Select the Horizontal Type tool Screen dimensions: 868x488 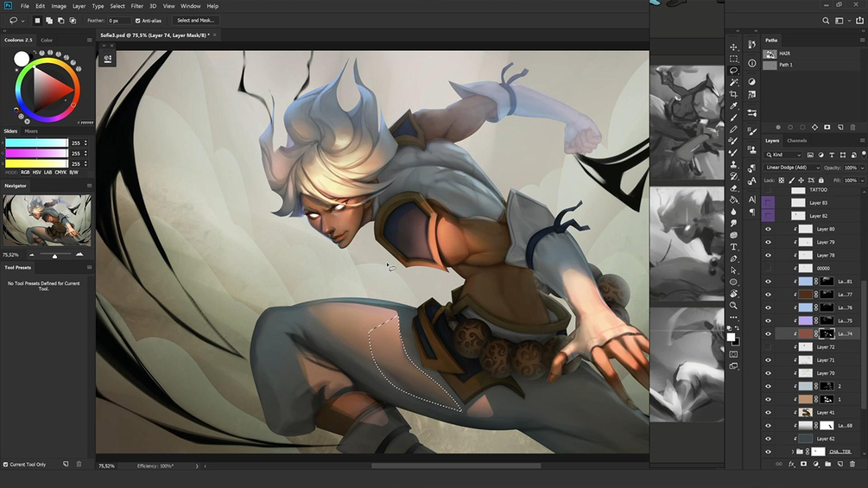733,247
